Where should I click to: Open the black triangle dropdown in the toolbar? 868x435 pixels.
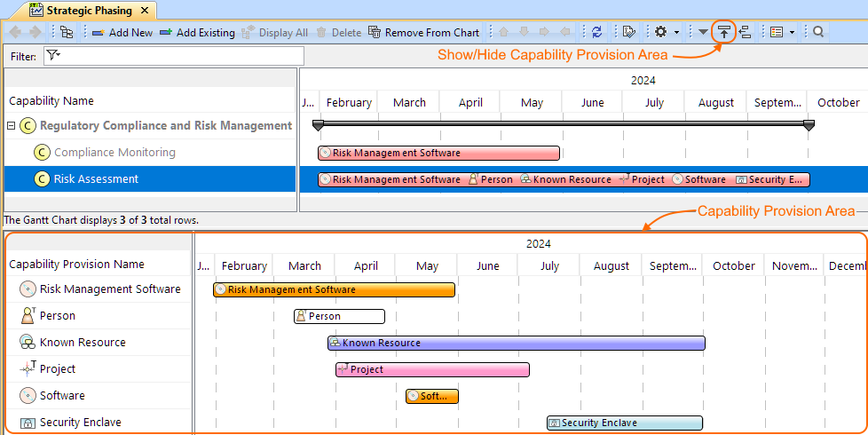(703, 32)
